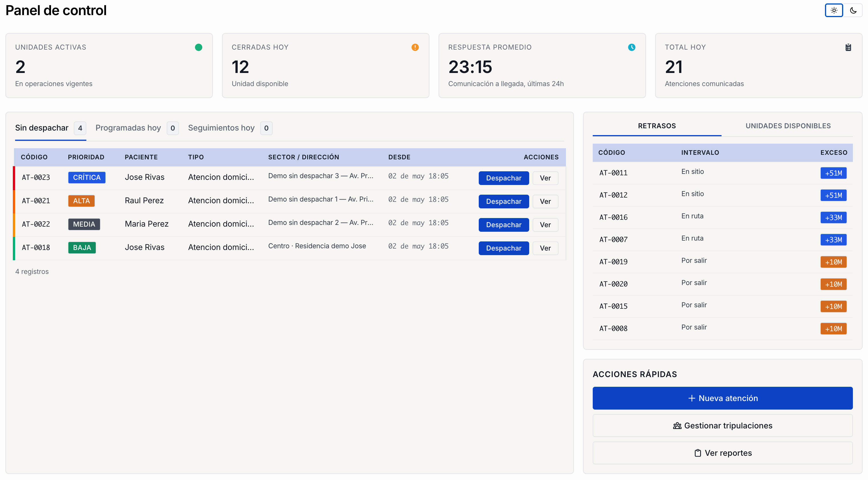Switch to the Retrasos tab
The image size is (868, 480).
click(x=657, y=126)
